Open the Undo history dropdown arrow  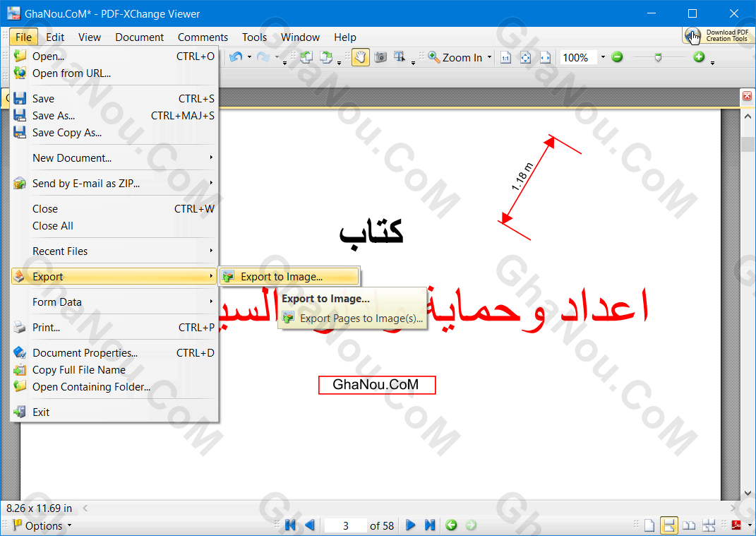click(x=249, y=57)
